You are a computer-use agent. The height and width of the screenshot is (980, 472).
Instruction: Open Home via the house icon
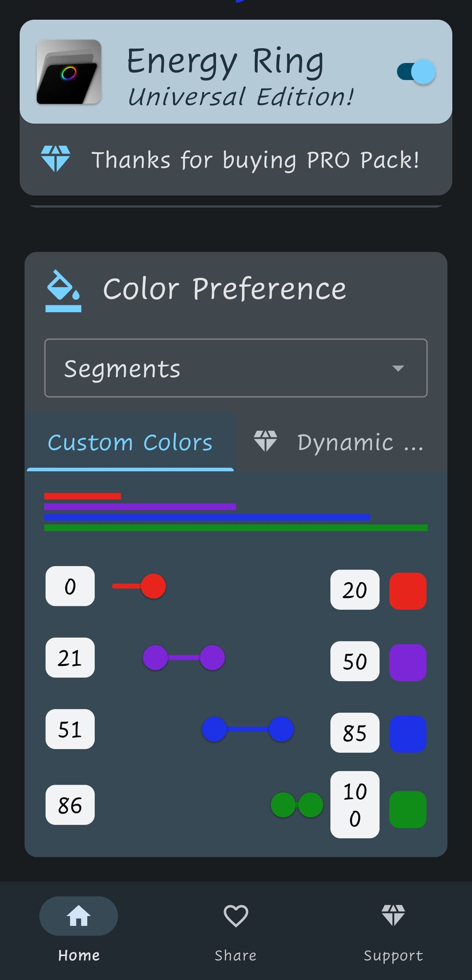[79, 916]
